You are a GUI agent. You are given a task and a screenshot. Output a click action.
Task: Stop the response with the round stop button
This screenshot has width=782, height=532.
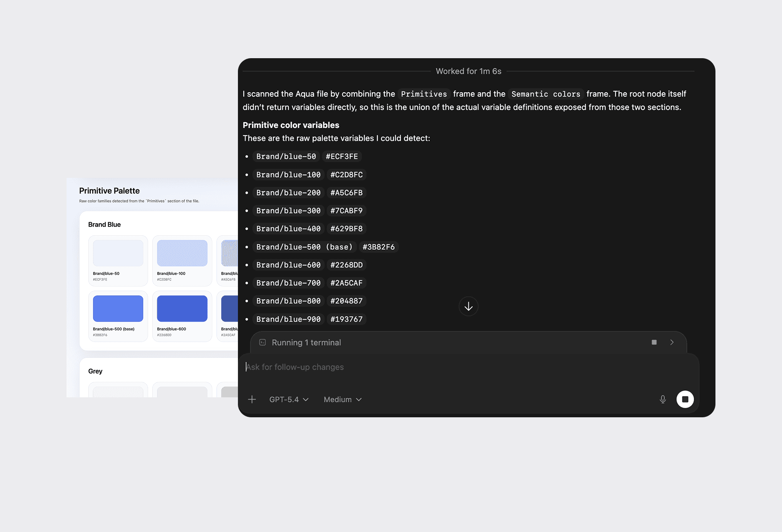[685, 399]
